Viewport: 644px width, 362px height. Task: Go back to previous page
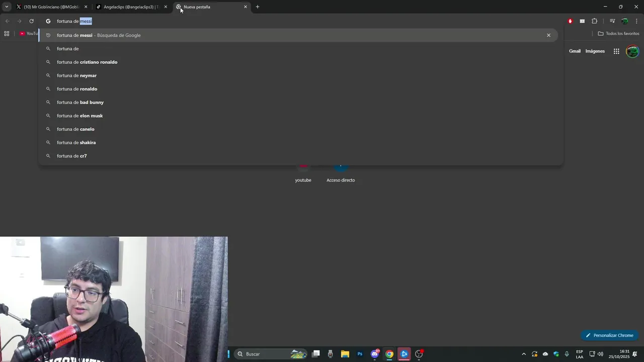point(7,21)
